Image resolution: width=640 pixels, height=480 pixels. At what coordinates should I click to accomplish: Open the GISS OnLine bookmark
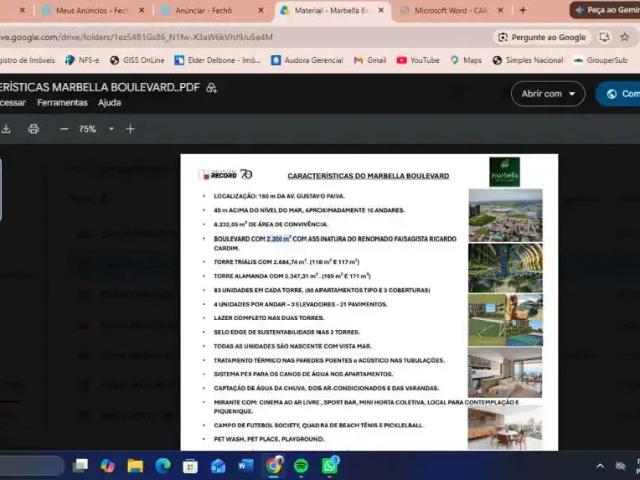tap(138, 60)
